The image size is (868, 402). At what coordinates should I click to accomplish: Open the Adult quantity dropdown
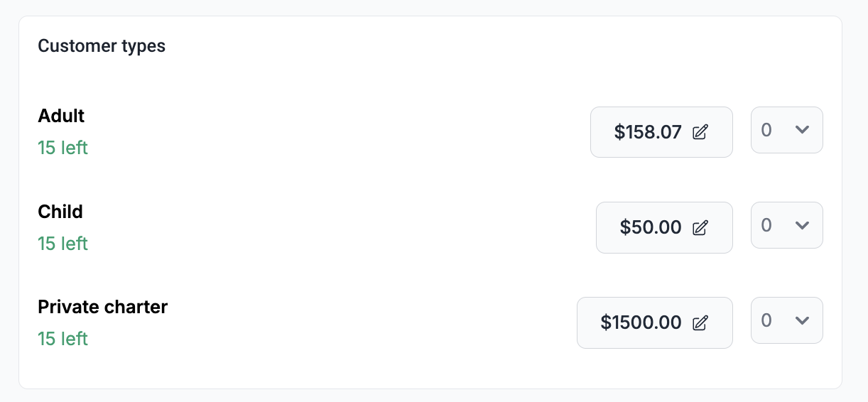point(786,130)
